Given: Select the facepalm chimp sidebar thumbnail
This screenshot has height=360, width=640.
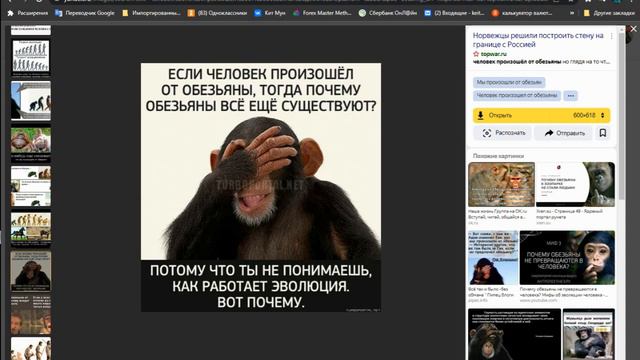Looking at the screenshot, I should pos(31,271).
